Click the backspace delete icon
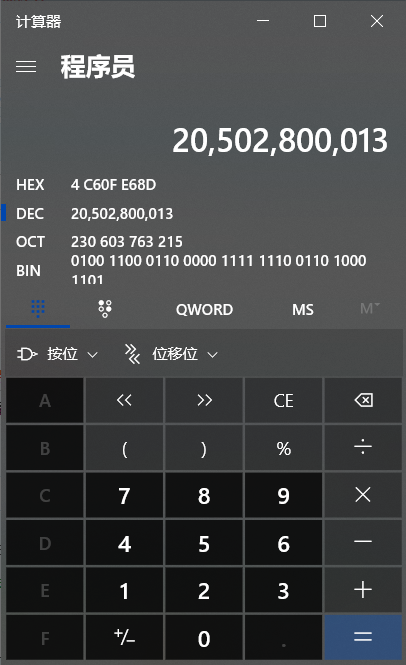406x665 pixels. (x=363, y=400)
